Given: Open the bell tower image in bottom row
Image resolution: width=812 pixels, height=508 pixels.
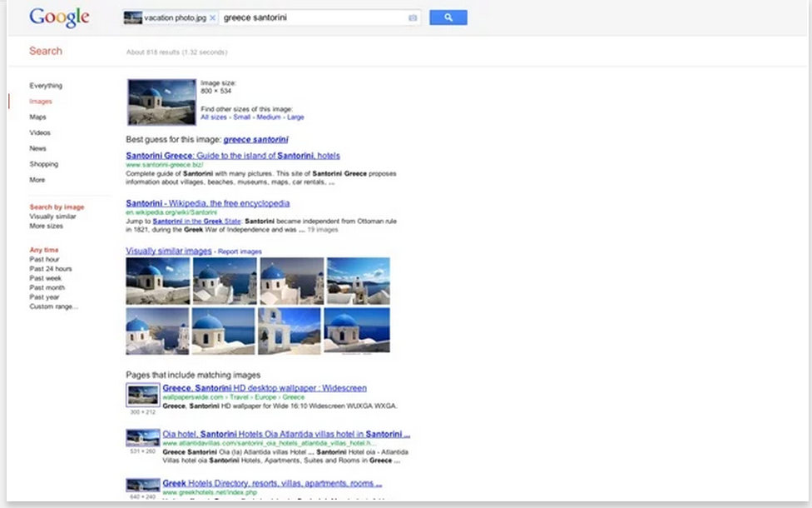Looking at the screenshot, I should pyautogui.click(x=290, y=331).
